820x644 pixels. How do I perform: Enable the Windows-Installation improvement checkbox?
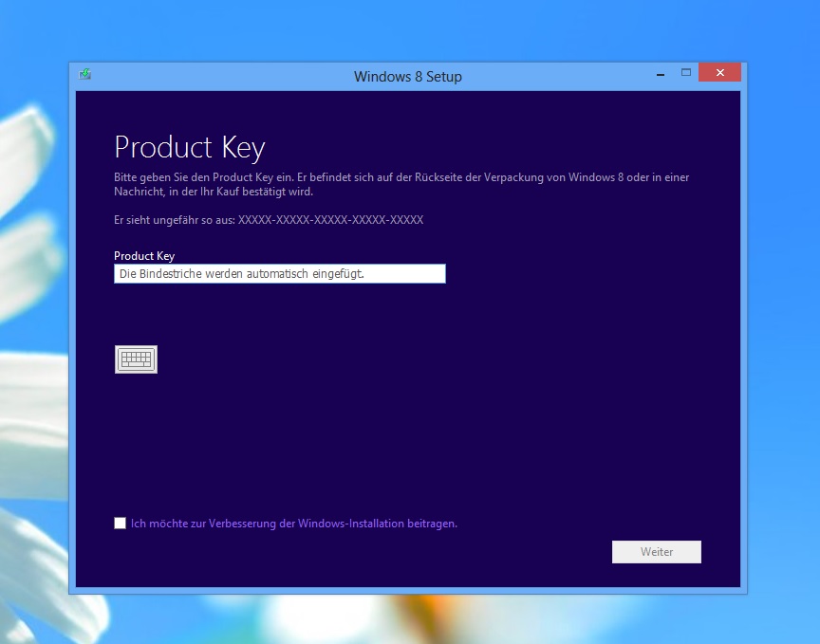[x=120, y=523]
